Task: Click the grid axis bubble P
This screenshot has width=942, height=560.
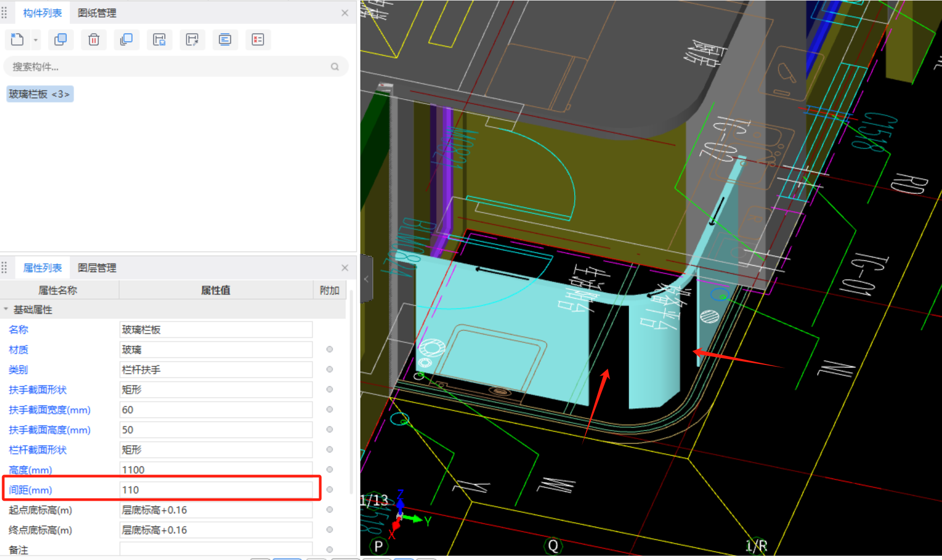Action: tap(379, 546)
